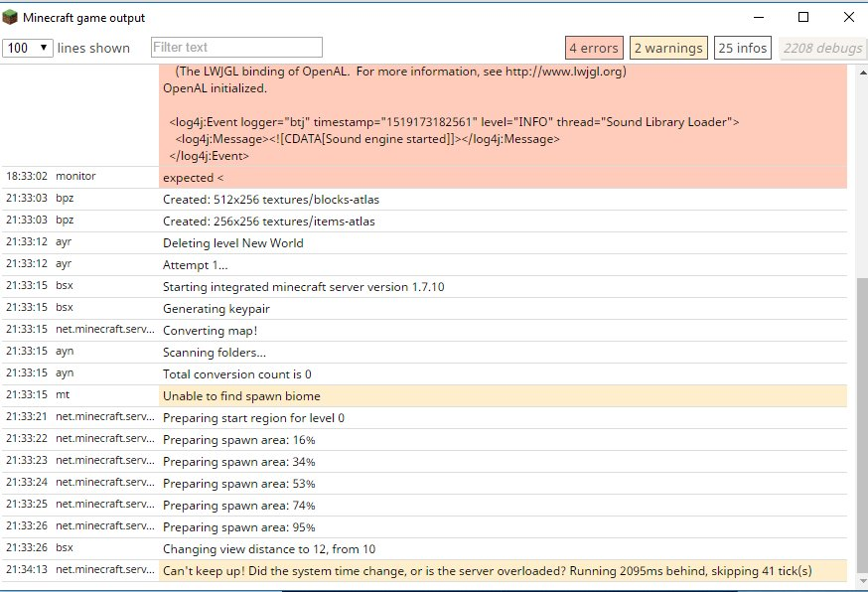Screen dimensions: 868x592
Task: Click the Minecraft grass block window icon
Action: 11,17
